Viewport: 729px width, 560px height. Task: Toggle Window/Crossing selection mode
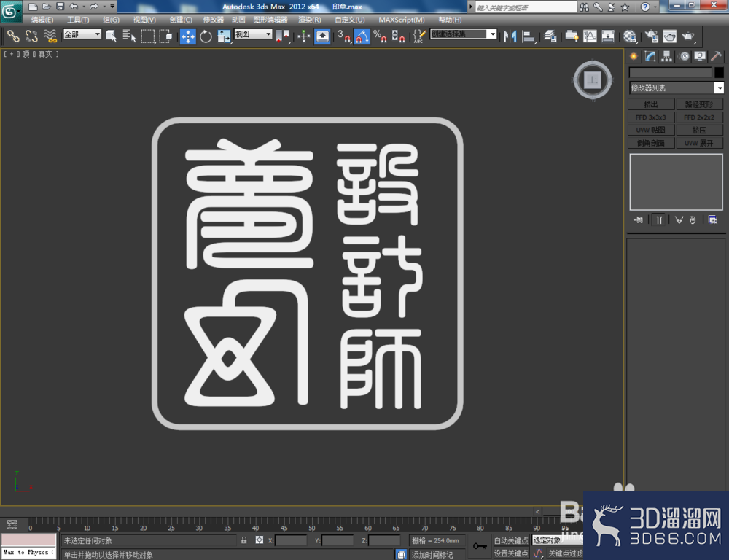pyautogui.click(x=165, y=36)
